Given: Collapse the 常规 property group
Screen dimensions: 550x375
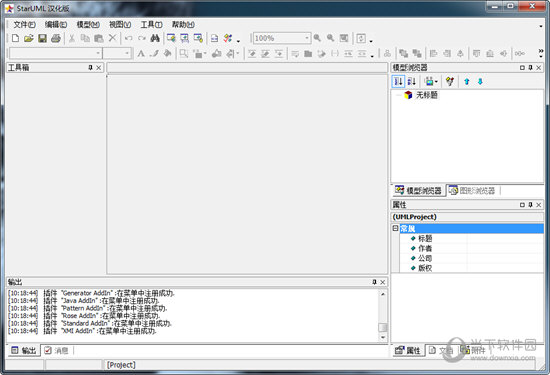Looking at the screenshot, I should point(395,228).
